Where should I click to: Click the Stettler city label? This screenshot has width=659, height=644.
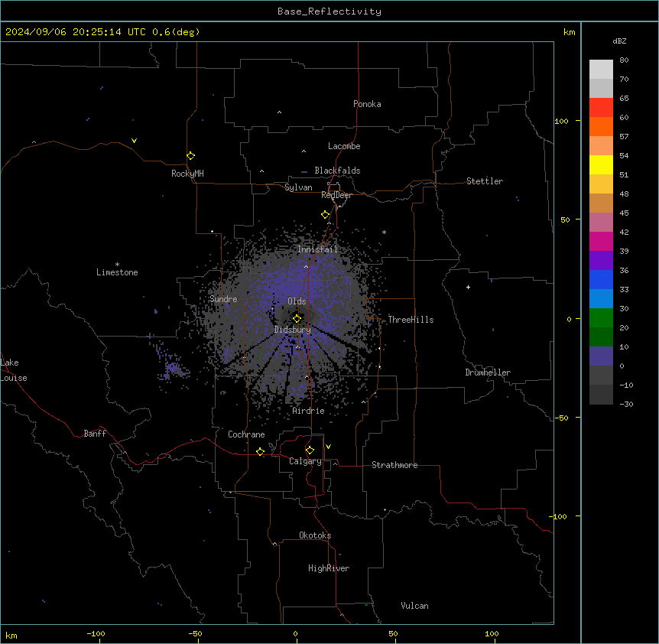tap(485, 181)
